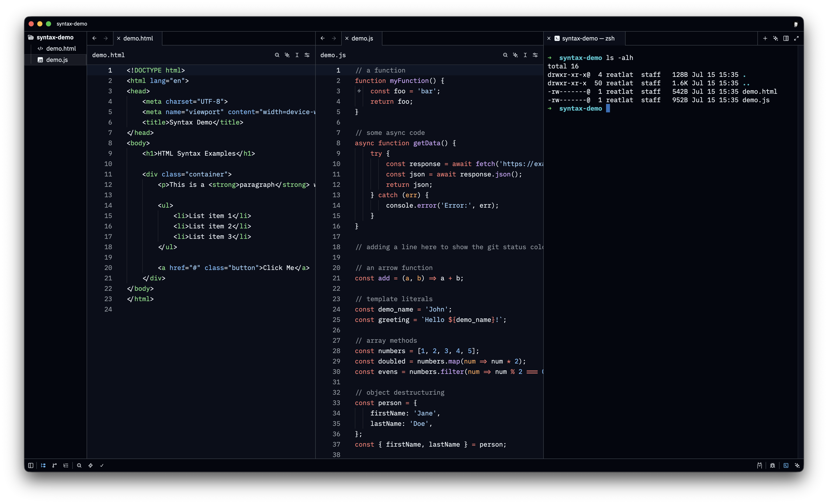The image size is (828, 504).
Task: Open the new terminal plus menu
Action: [765, 38]
